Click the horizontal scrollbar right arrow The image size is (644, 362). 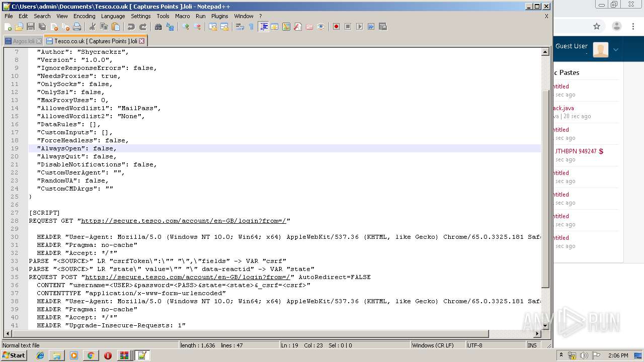pos(537,333)
